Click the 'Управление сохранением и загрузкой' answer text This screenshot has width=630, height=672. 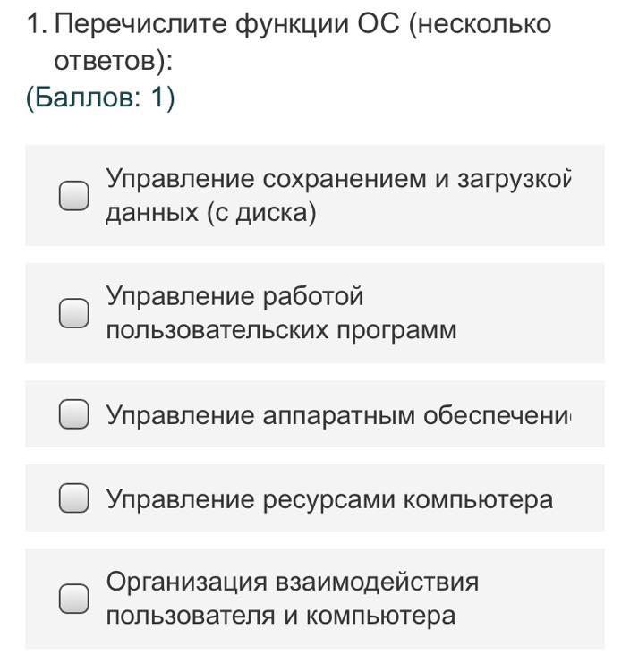[337, 179]
